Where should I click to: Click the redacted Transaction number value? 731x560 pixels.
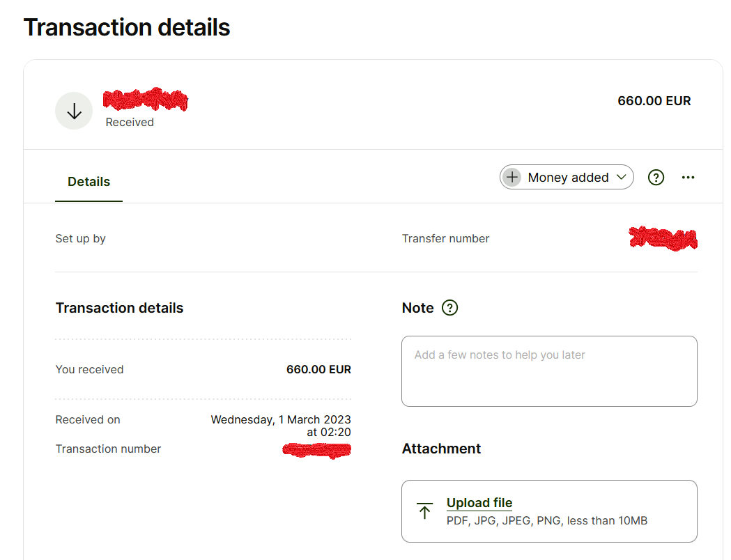click(x=316, y=450)
